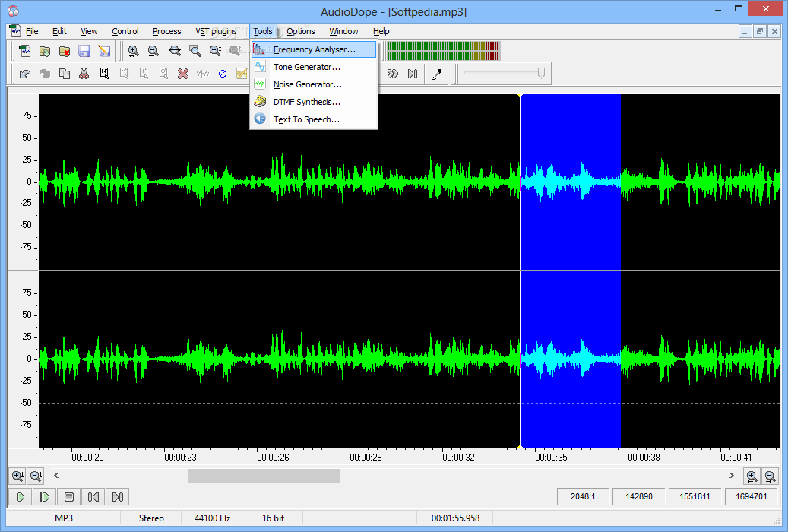This screenshot has width=788, height=532.
Task: Open the Process menu
Action: click(167, 31)
